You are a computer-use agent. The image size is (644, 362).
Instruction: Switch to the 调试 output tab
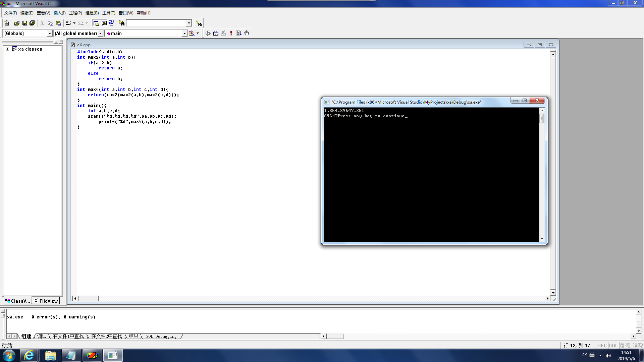point(42,336)
